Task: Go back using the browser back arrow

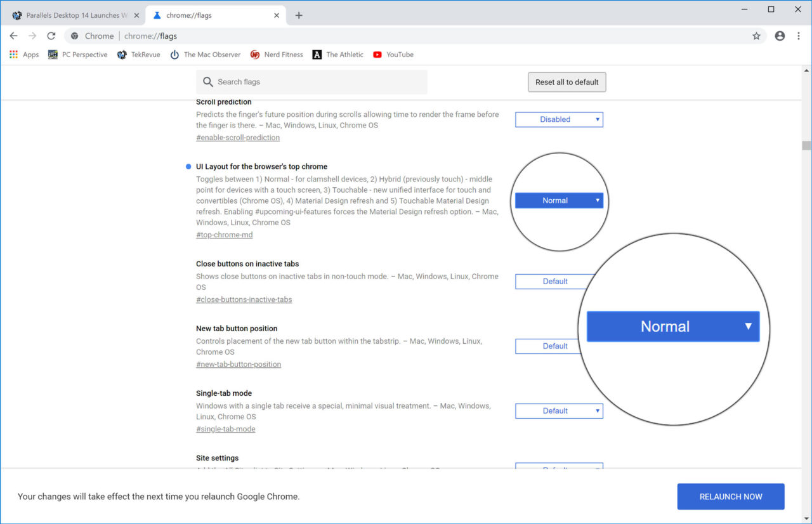Action: (13, 36)
